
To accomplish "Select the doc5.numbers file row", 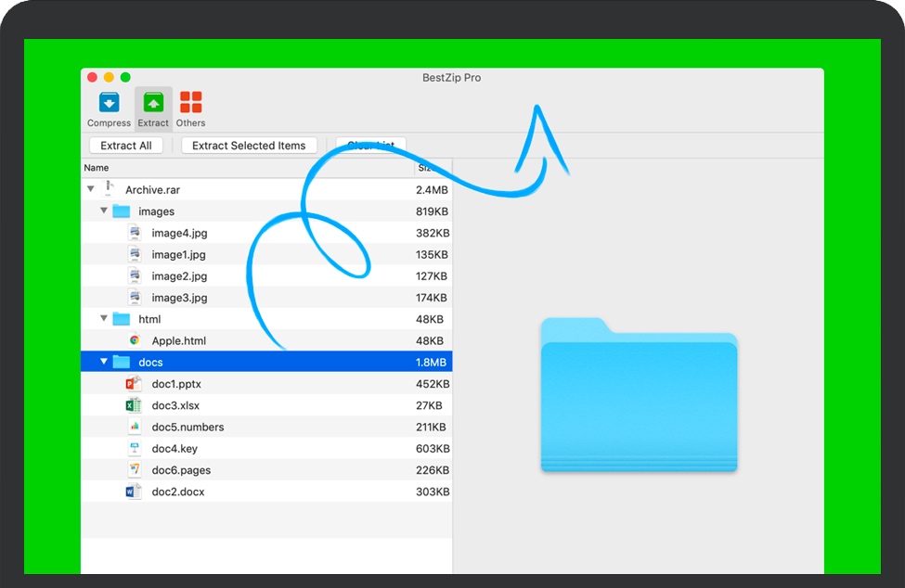I will [187, 428].
